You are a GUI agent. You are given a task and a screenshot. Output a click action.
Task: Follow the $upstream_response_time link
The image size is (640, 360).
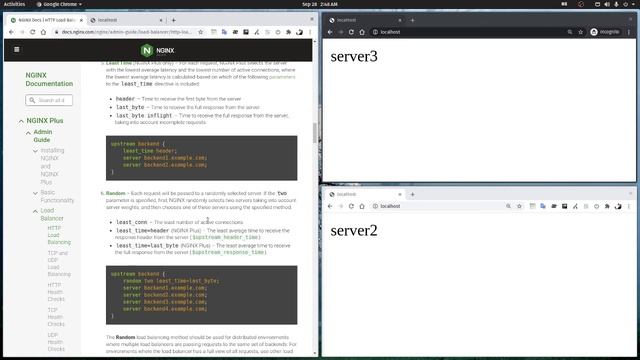(229, 252)
